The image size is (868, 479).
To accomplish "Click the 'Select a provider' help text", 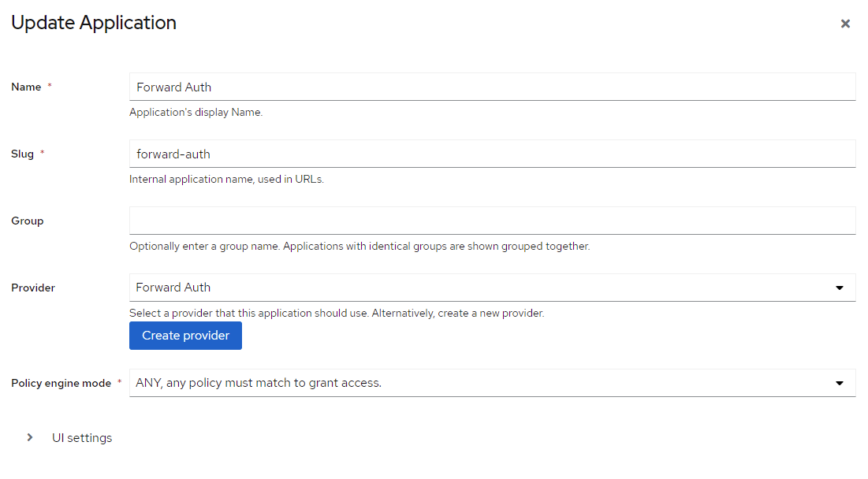I will click(337, 313).
